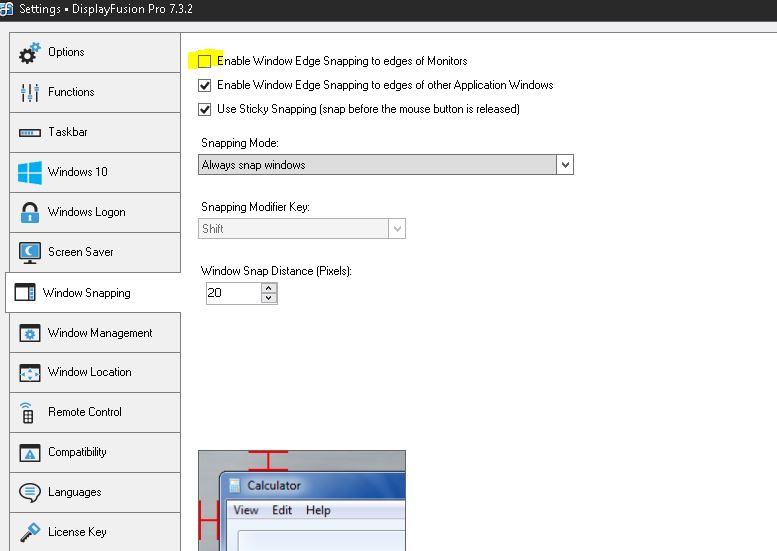
Task: Click the License Key icon
Action: [x=30, y=532]
